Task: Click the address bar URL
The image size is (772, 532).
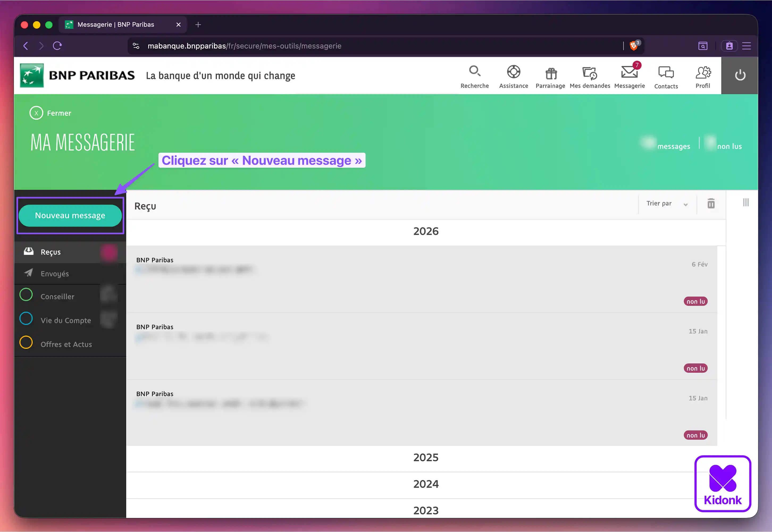Action: (244, 46)
